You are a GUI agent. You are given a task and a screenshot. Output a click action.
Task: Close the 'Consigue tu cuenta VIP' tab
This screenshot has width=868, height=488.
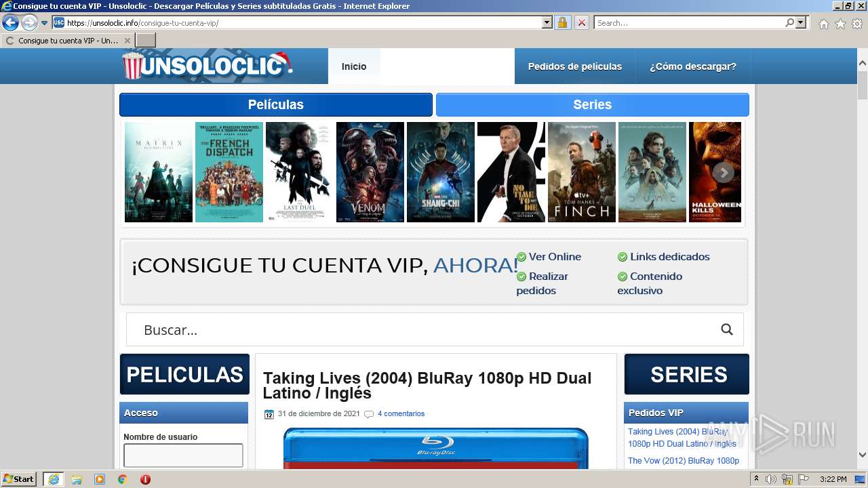127,41
